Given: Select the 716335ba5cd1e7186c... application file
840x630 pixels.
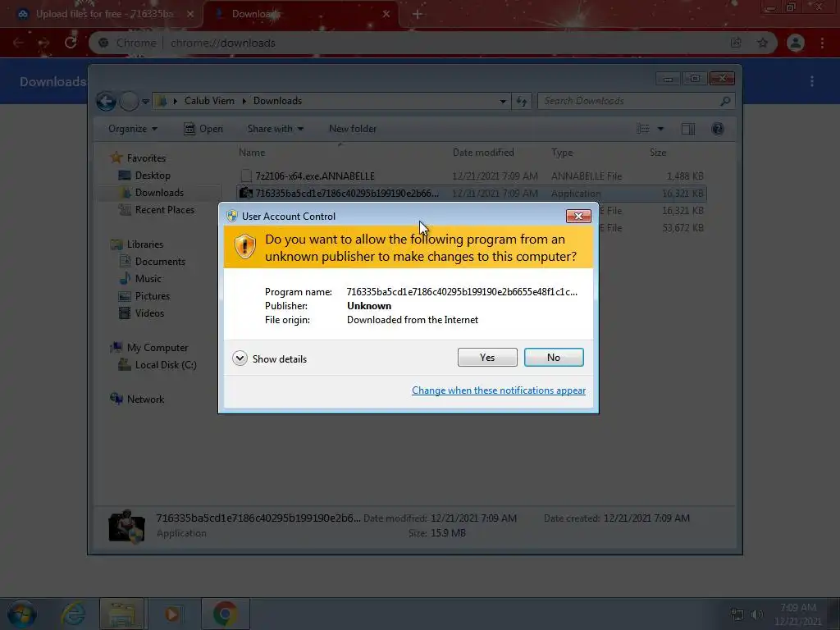Looking at the screenshot, I should [x=472, y=193].
